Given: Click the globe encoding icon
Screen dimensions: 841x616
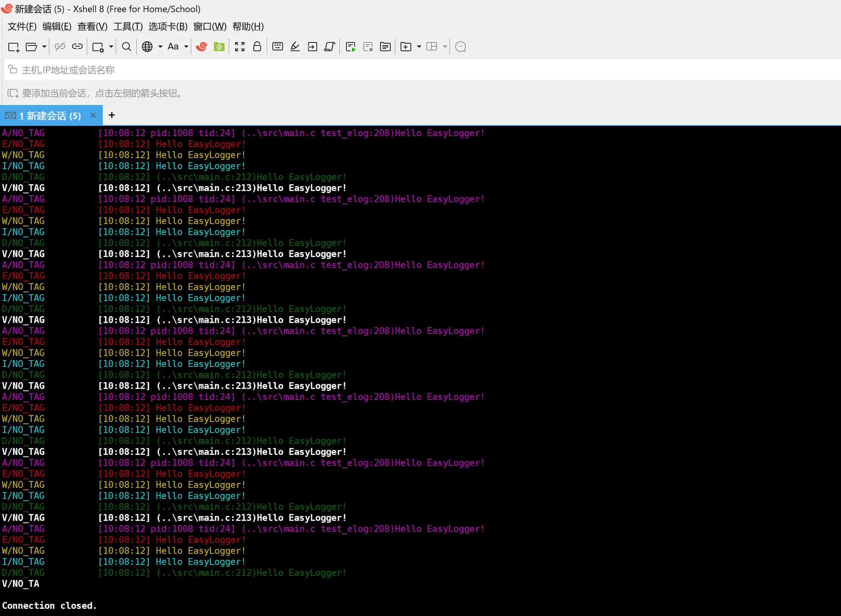Looking at the screenshot, I should (x=147, y=47).
